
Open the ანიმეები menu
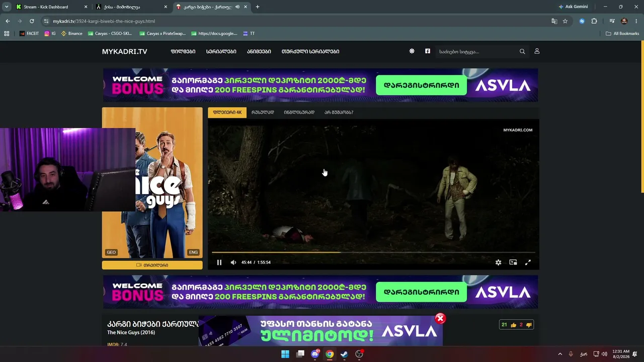click(x=259, y=52)
